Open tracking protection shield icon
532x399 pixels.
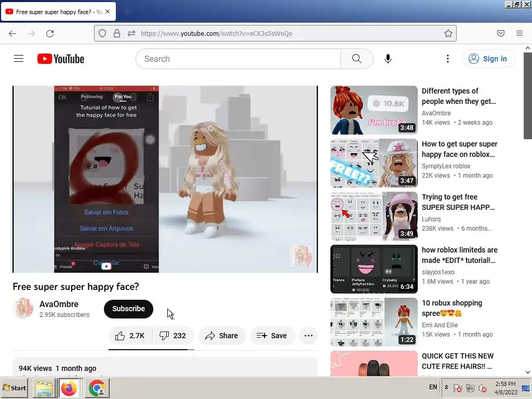(x=102, y=33)
